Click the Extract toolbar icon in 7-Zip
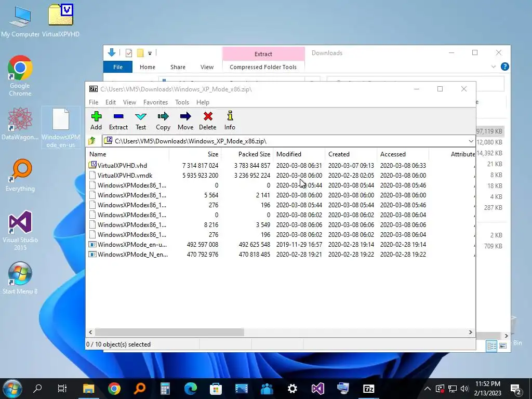This screenshot has width=532, height=399. pyautogui.click(x=118, y=121)
